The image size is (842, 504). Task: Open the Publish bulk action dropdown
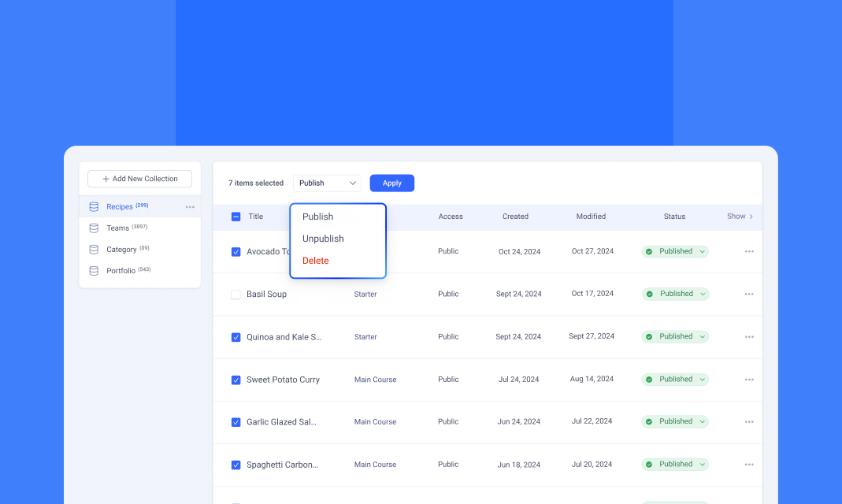click(327, 183)
